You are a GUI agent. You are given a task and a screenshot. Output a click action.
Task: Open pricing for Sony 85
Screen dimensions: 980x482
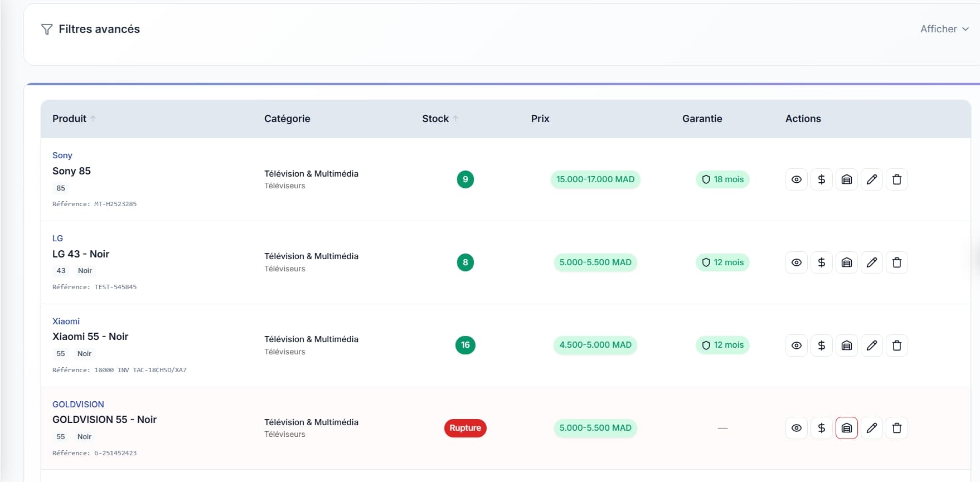[x=822, y=179]
